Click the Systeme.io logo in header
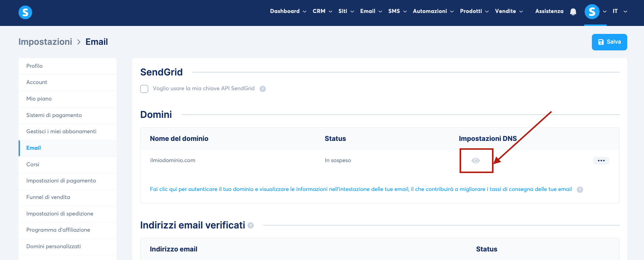 pos(25,12)
